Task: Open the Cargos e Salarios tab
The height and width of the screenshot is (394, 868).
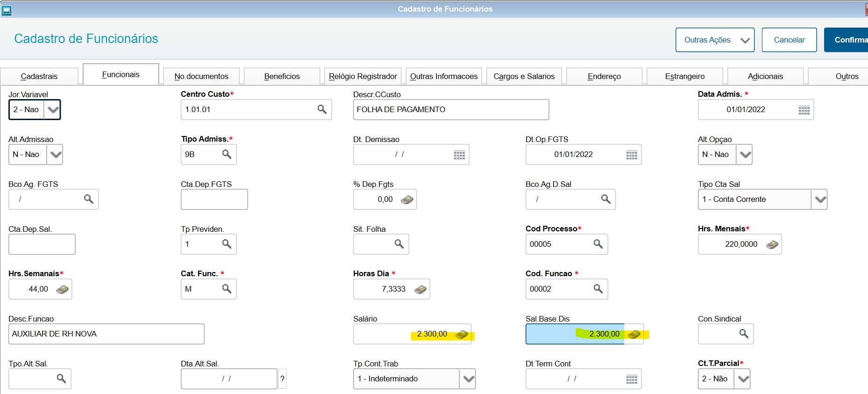Action: point(524,76)
